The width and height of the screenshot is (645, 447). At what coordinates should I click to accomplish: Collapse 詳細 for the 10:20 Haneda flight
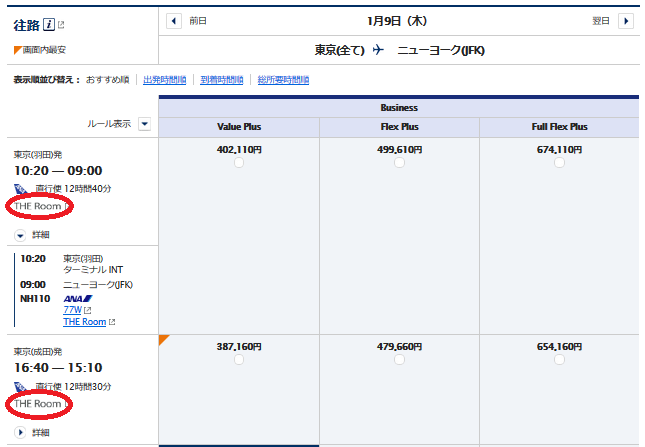(21, 234)
